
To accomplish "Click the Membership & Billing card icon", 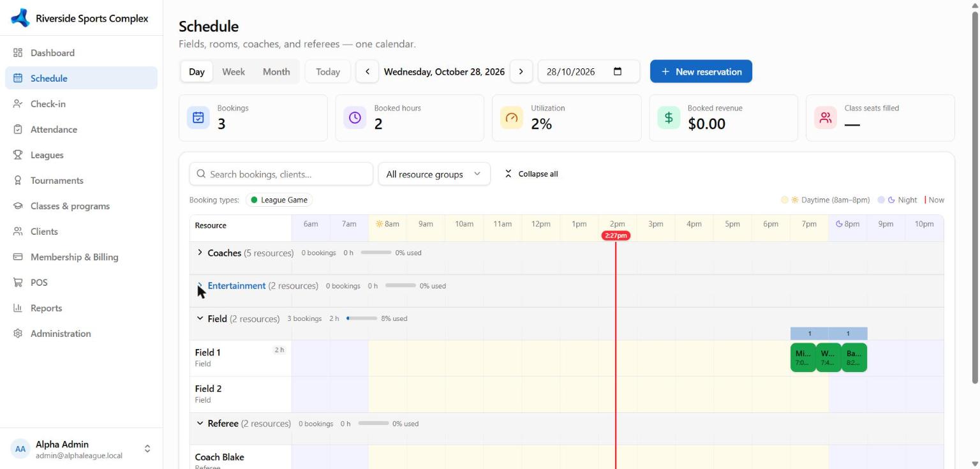I will pos(18,257).
